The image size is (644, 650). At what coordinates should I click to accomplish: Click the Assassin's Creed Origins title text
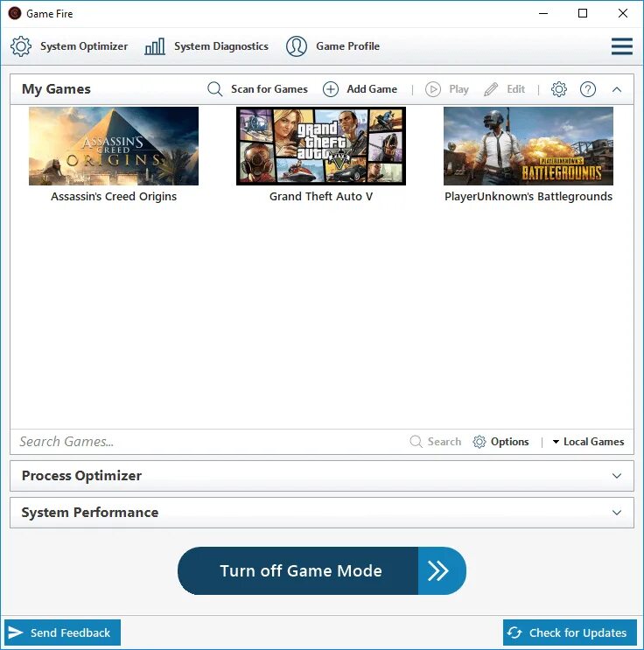[114, 197]
